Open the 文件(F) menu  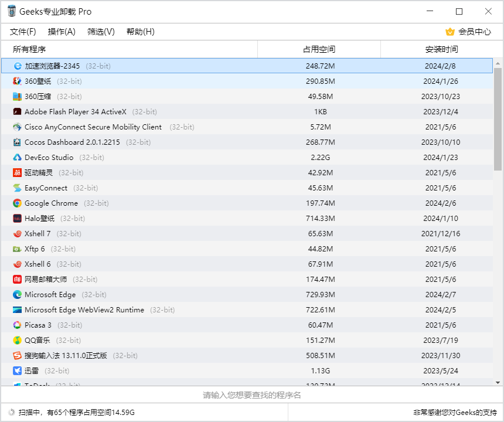[23, 32]
